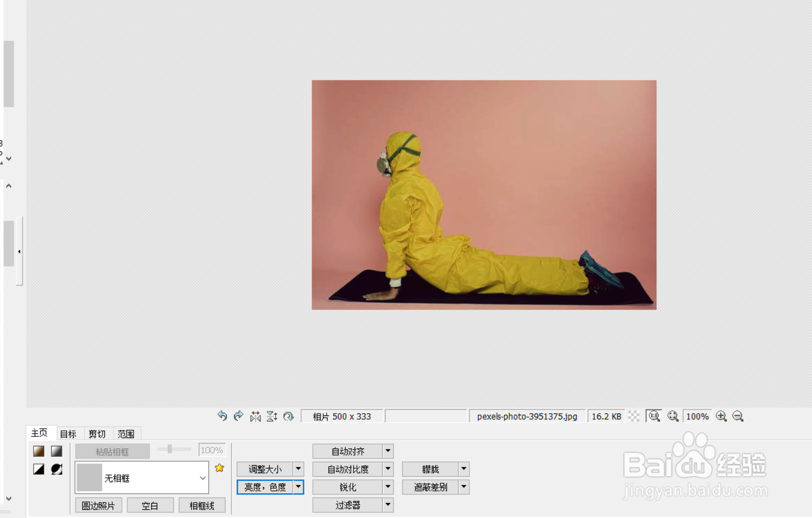Switch to the 目标 tab

point(68,434)
